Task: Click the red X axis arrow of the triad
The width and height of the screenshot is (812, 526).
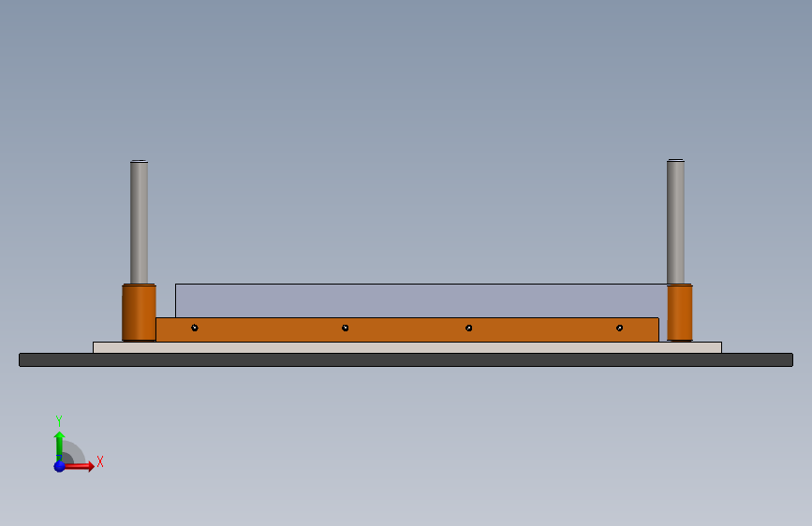Action: [x=80, y=466]
